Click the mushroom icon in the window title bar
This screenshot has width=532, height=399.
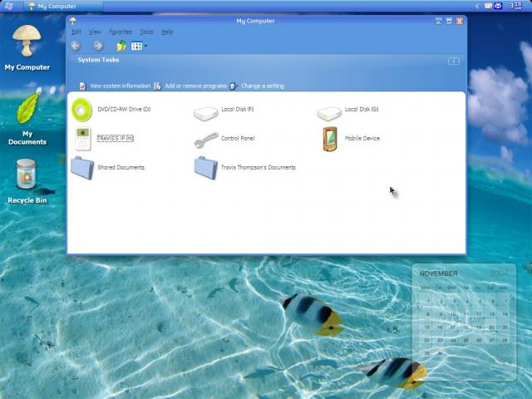pos(72,21)
